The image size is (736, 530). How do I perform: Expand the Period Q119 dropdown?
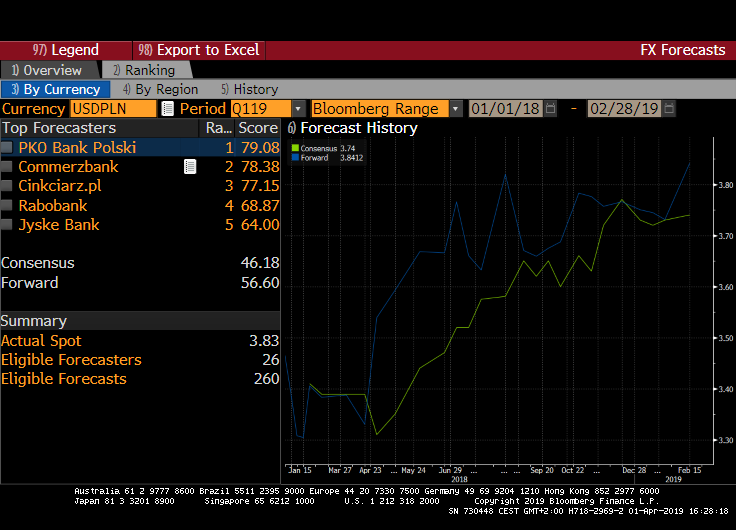click(x=298, y=108)
